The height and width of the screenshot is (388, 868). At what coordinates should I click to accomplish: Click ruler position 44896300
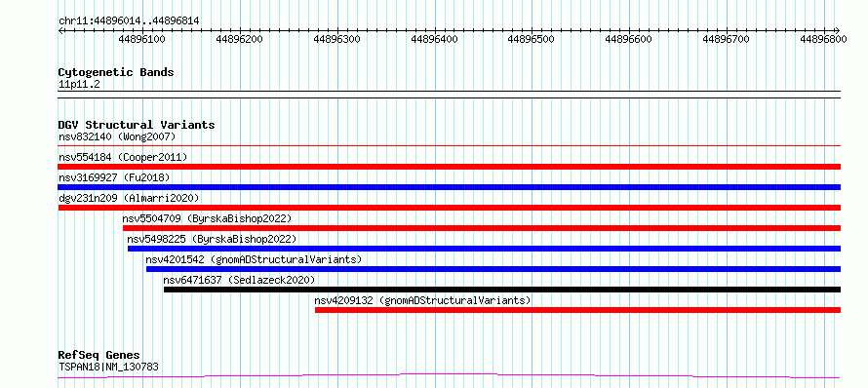(x=337, y=39)
